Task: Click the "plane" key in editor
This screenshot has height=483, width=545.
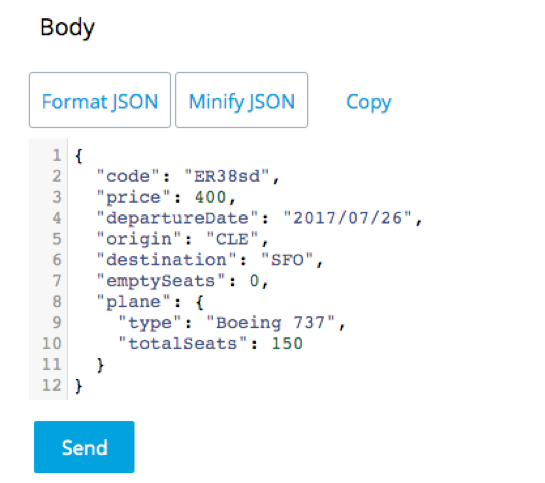Action: [x=134, y=302]
